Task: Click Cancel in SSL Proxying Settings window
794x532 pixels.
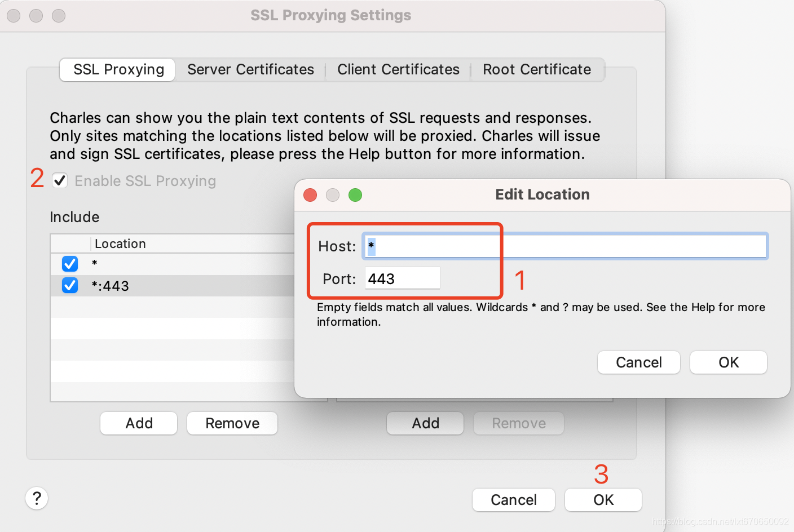Action: pos(514,500)
